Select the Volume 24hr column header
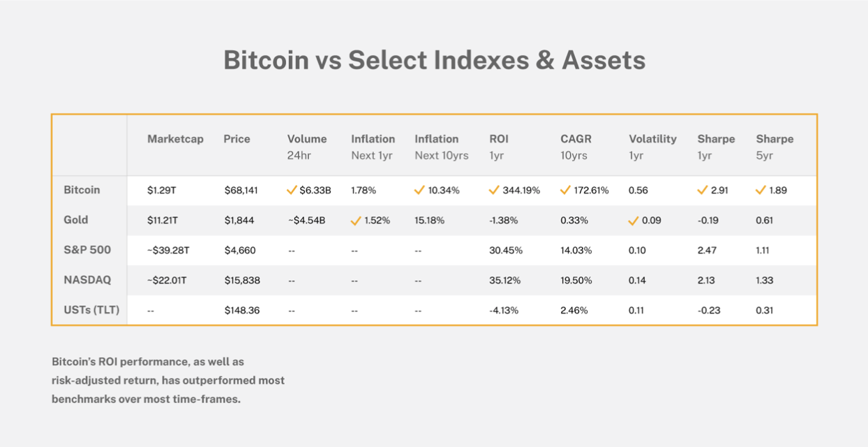The height and width of the screenshot is (447, 868). point(306,147)
